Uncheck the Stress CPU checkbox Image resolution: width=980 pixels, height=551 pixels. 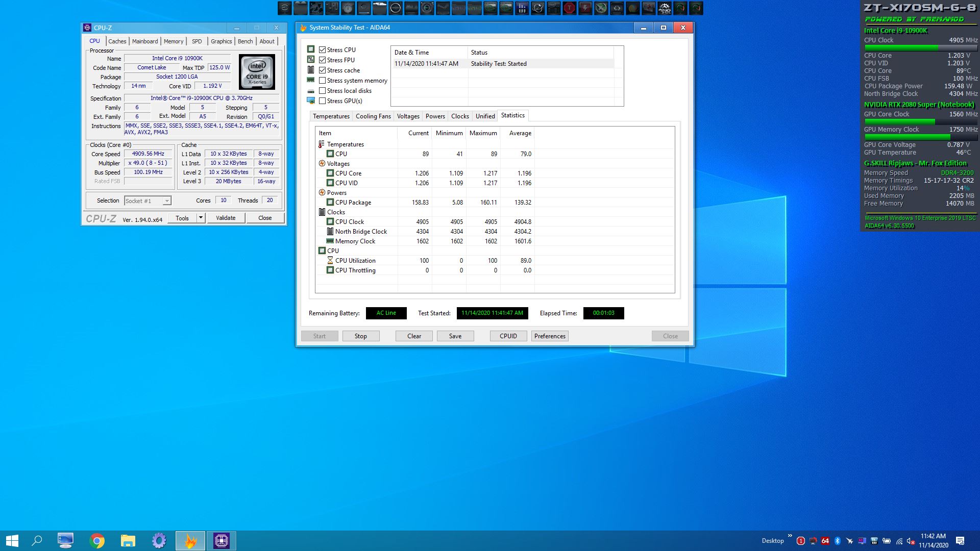coord(323,49)
